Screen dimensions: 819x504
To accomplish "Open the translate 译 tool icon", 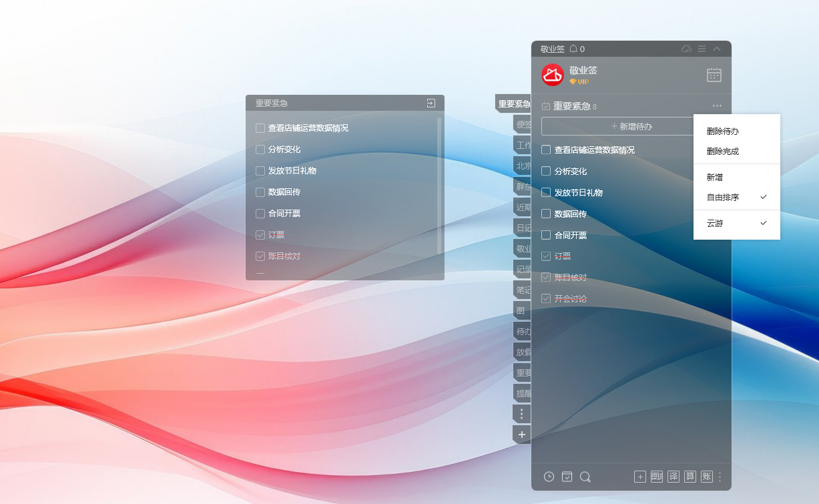I will 673,477.
